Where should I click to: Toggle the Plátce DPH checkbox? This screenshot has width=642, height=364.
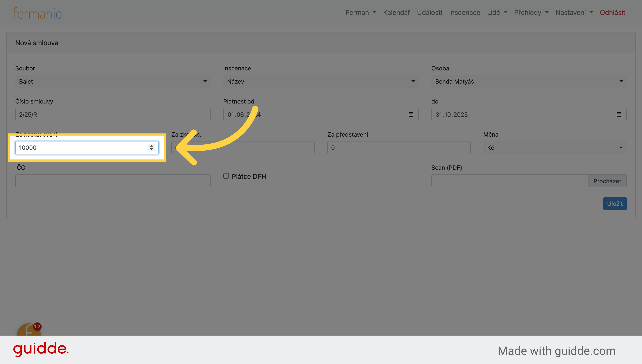point(226,176)
